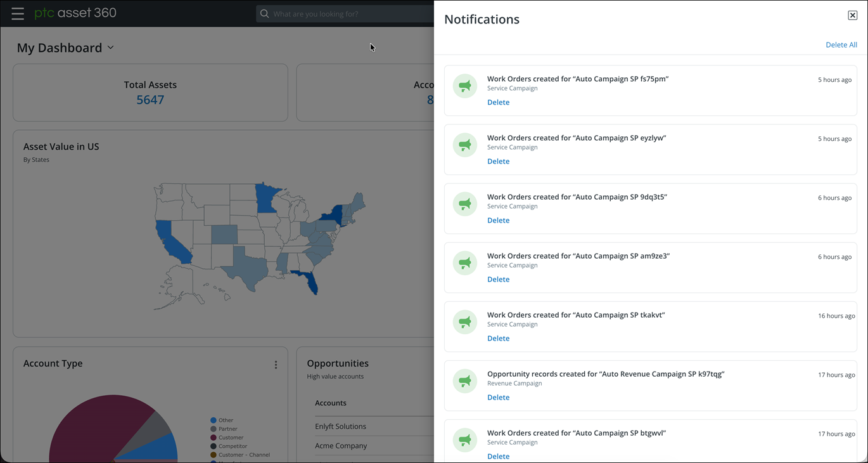Click the ptc asset 360 logo
This screenshot has height=463, width=868.
tap(75, 13)
